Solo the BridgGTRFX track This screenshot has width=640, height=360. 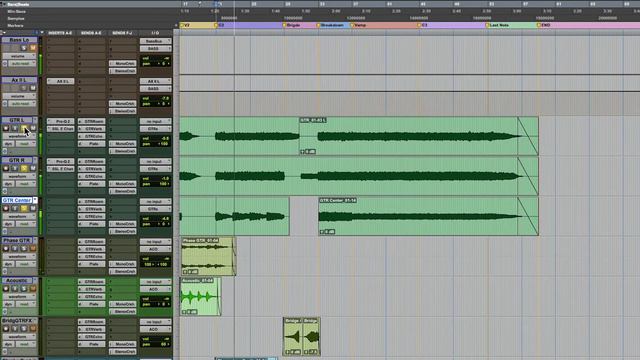click(24, 329)
